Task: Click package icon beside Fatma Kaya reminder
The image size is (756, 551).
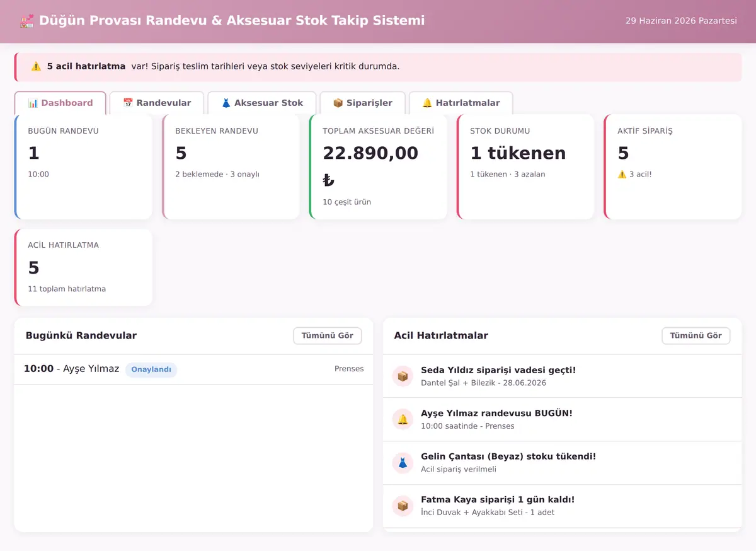Action: (403, 506)
